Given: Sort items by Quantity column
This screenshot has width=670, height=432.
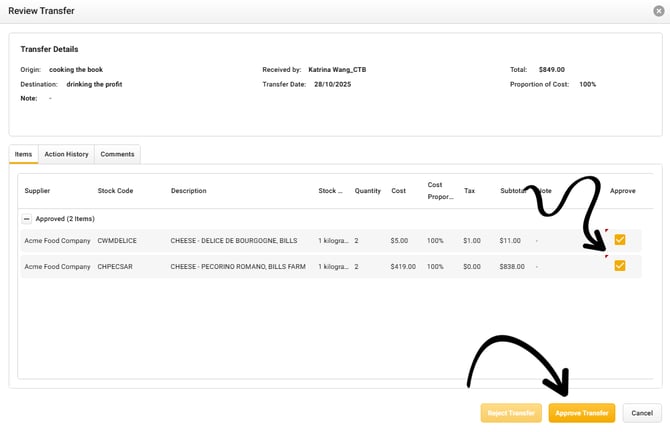Looking at the screenshot, I should [x=367, y=191].
